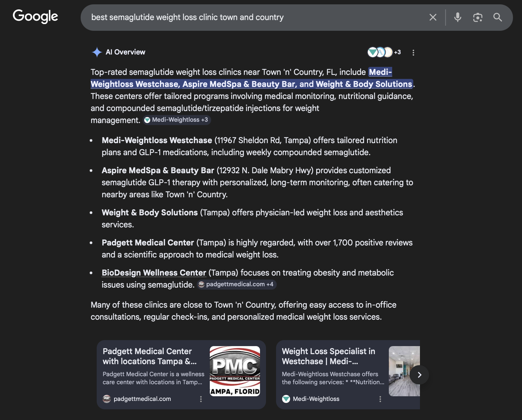Open the AI Overview source icons +3
522x420 pixels.
click(x=384, y=52)
